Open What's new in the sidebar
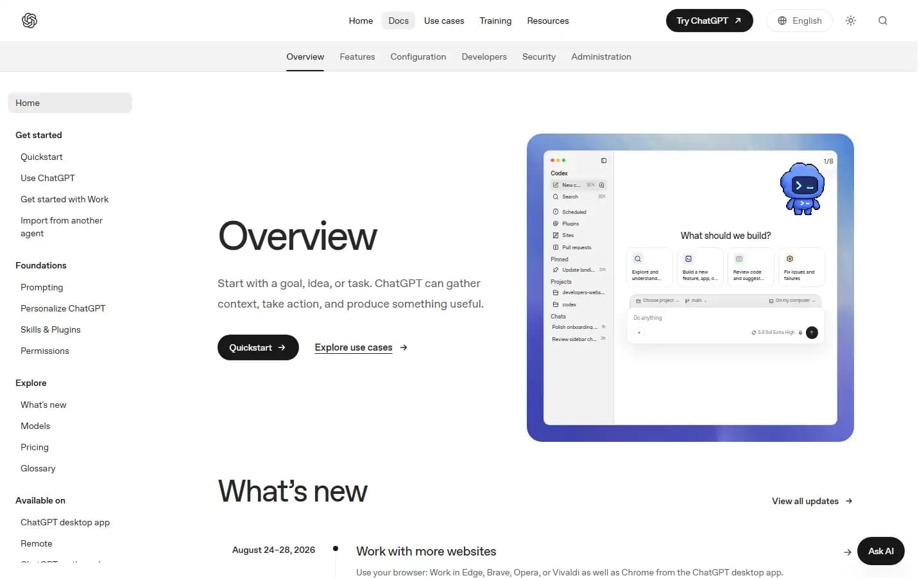The width and height of the screenshot is (924, 578). (x=44, y=405)
